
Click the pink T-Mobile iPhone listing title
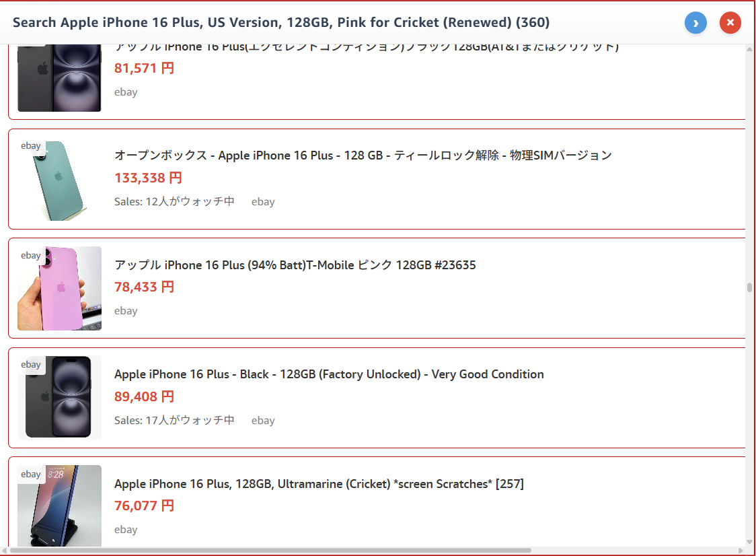[x=295, y=265]
